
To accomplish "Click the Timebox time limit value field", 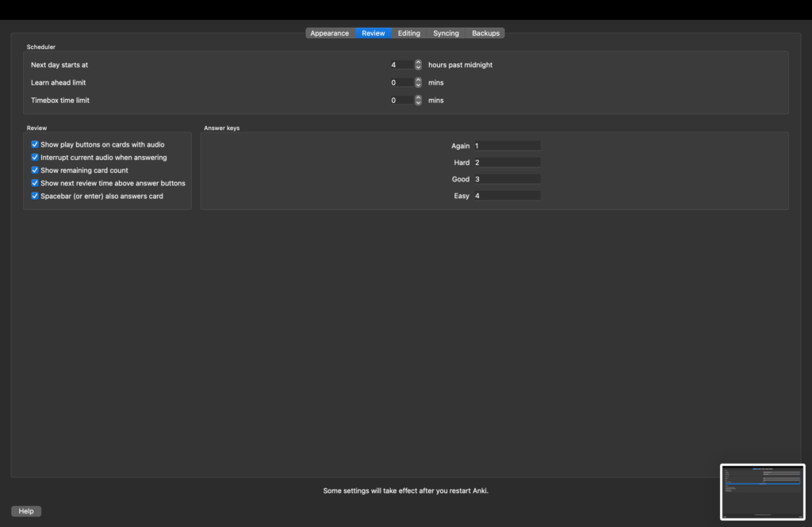I will tap(401, 101).
